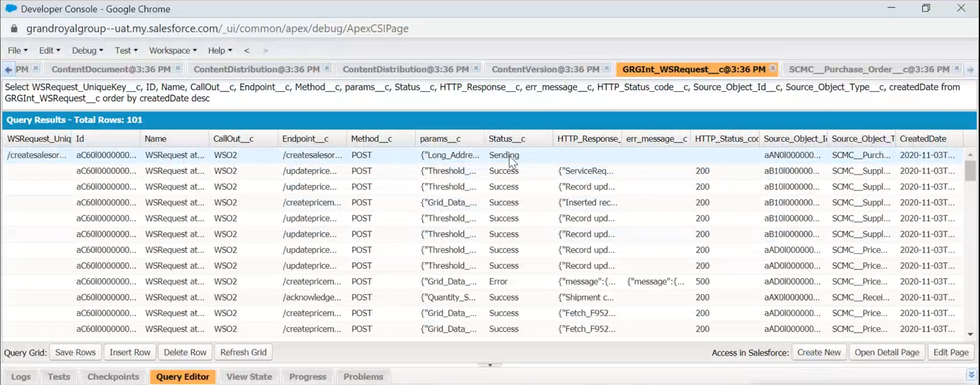
Task: Select the '{"Shipment c...' response cell
Action: [x=587, y=298]
